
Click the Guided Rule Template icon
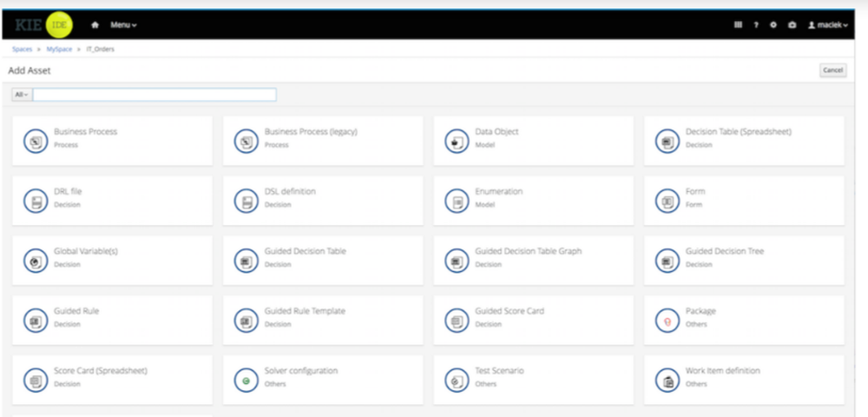(x=247, y=321)
